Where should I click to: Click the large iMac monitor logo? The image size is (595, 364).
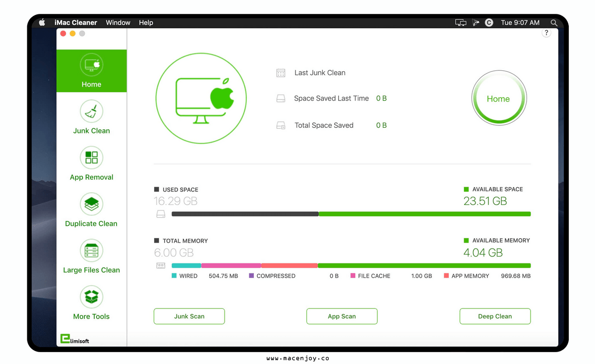[201, 99]
